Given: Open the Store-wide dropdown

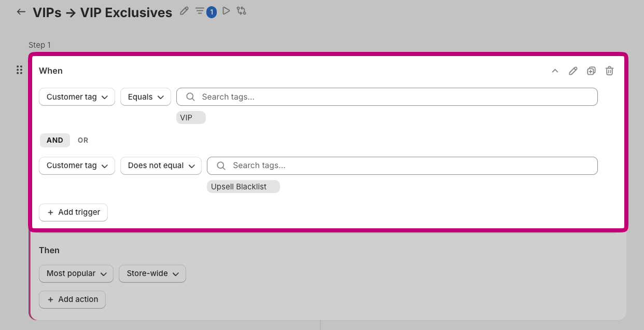Looking at the screenshot, I should 152,273.
